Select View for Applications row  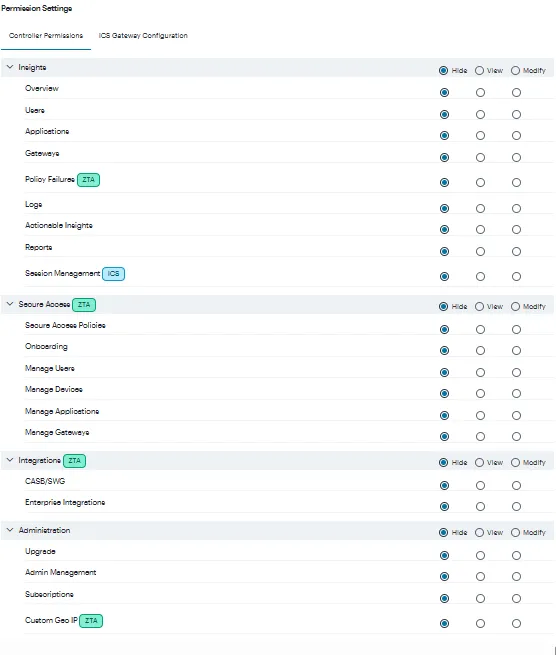pos(480,135)
